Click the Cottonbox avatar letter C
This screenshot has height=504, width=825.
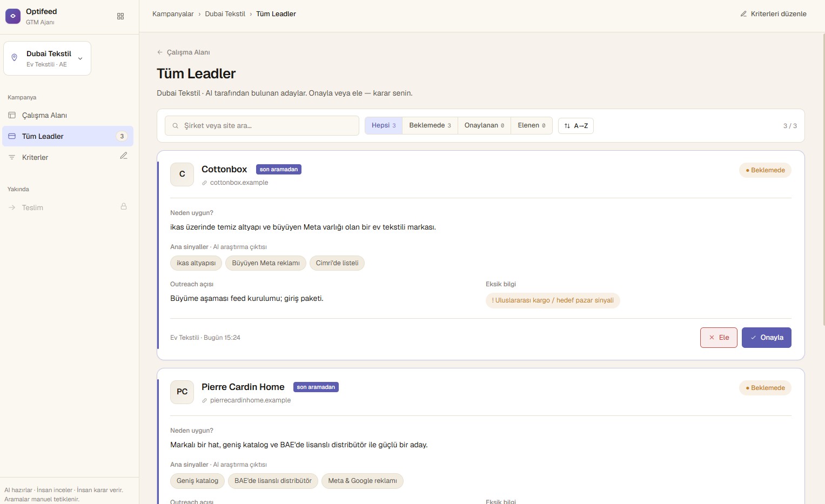[182, 174]
